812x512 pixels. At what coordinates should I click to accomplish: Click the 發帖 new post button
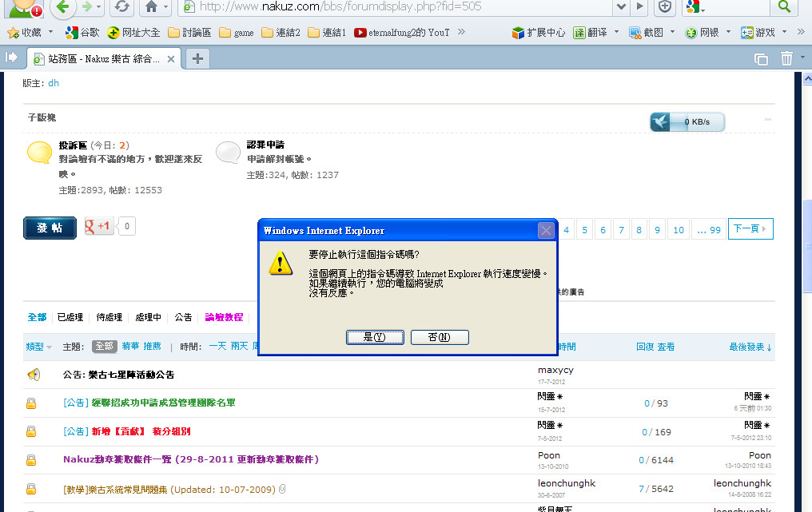50,228
